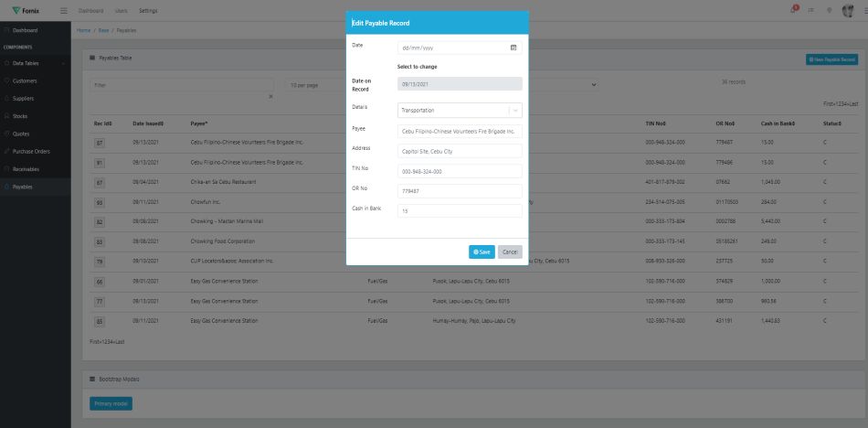Click the notification bell icon
Screen dimensions: 868x428
[793, 10]
